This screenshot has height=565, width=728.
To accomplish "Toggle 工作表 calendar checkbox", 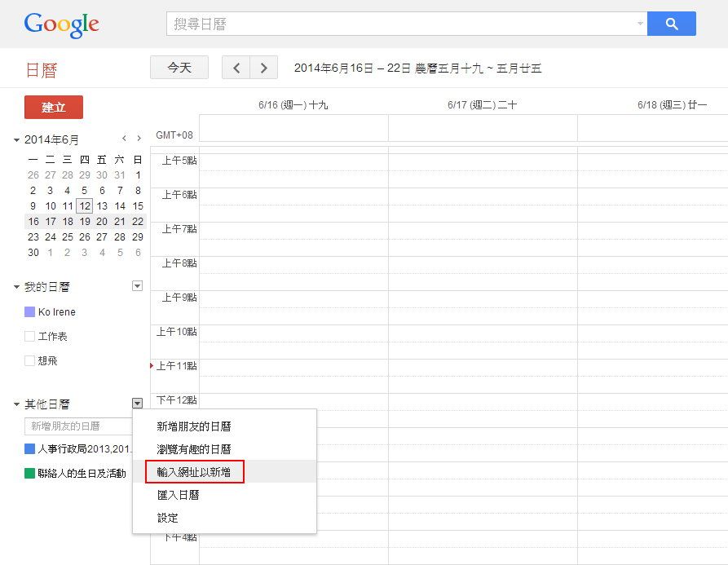I will [30, 337].
